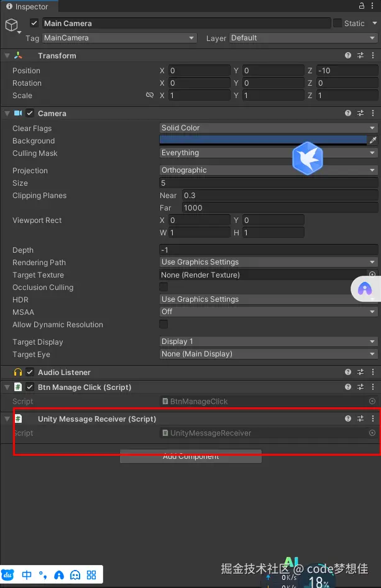Toggle constrained proportions for Scale
The image size is (381, 588).
tap(149, 95)
